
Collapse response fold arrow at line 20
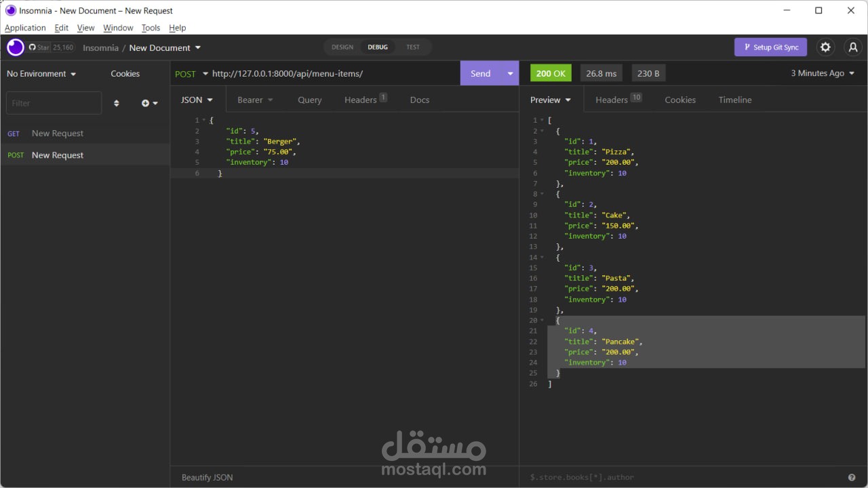click(542, 321)
